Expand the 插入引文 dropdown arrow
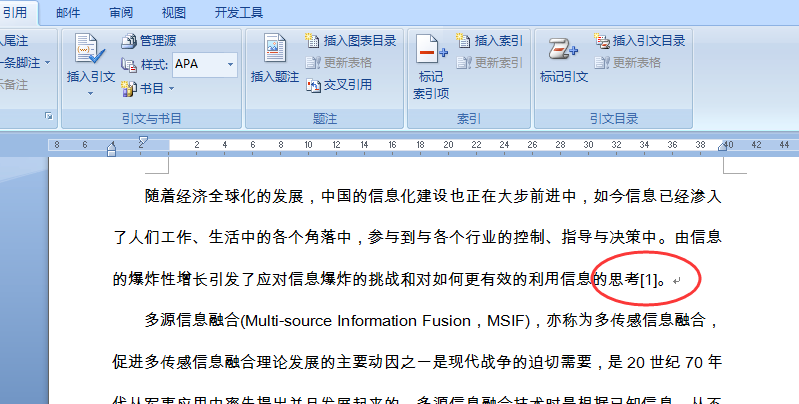 tap(91, 93)
